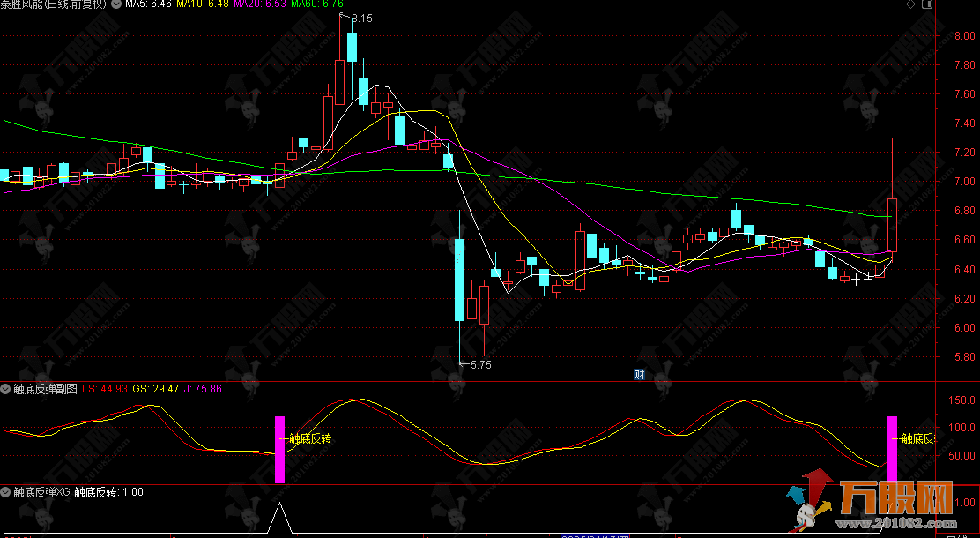
Task: Click the MA60: 6.76 label
Action: (x=317, y=4)
